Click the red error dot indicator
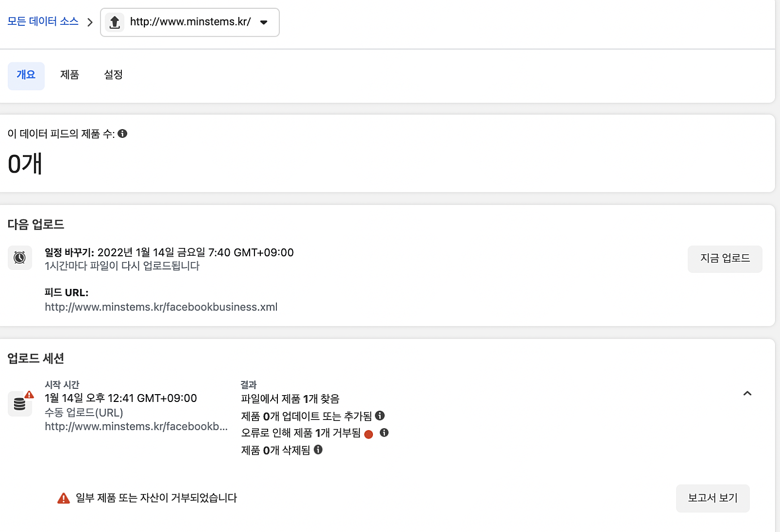Viewport: 780px width, 532px height. 369,434
